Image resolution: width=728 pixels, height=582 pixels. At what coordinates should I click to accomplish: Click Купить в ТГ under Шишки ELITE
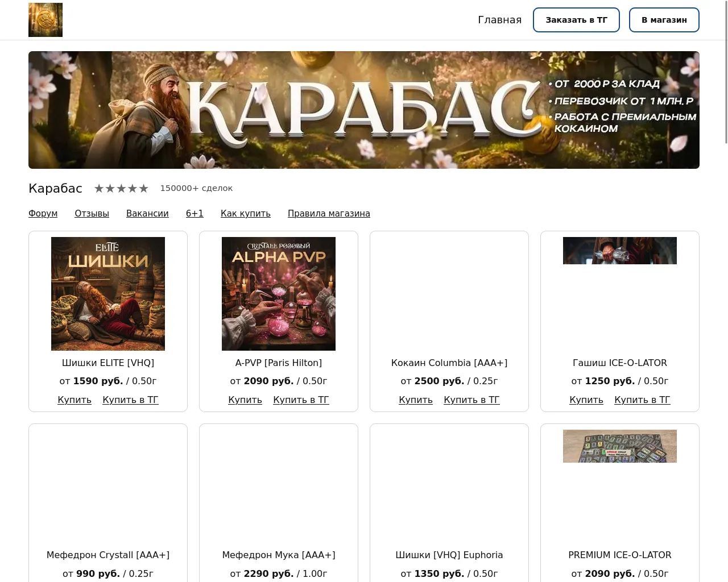tap(130, 400)
